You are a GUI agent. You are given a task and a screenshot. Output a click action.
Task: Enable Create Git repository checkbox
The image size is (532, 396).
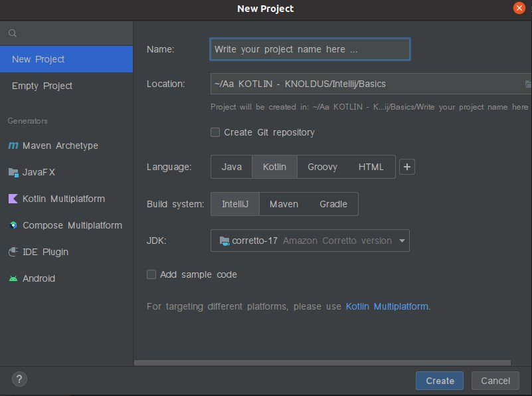coord(215,132)
